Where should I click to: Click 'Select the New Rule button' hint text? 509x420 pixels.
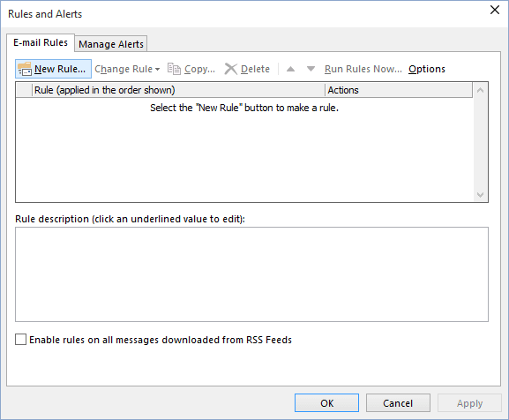244,108
